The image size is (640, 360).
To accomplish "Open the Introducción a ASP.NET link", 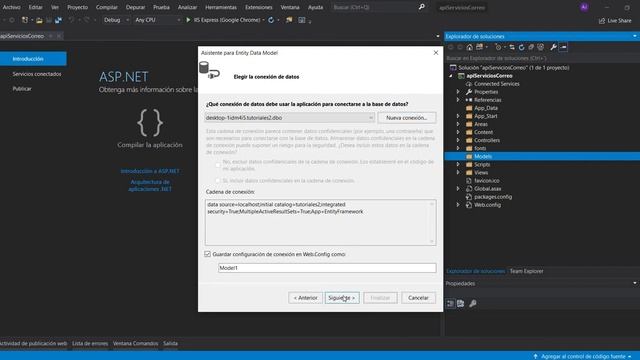I will click(x=150, y=171).
